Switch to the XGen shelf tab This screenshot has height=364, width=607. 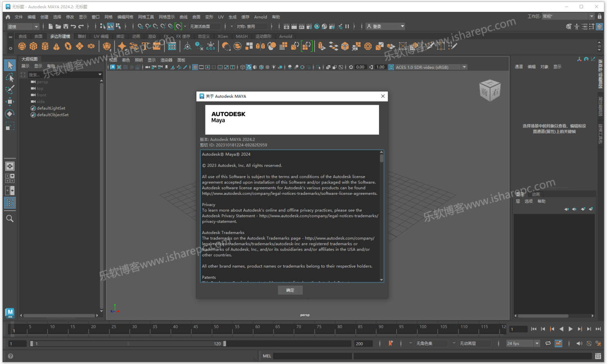(x=223, y=36)
